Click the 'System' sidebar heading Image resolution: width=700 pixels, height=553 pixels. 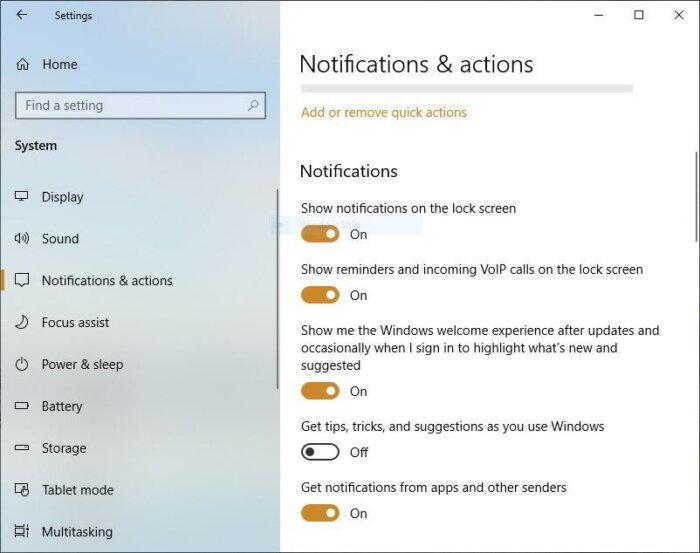coord(36,146)
